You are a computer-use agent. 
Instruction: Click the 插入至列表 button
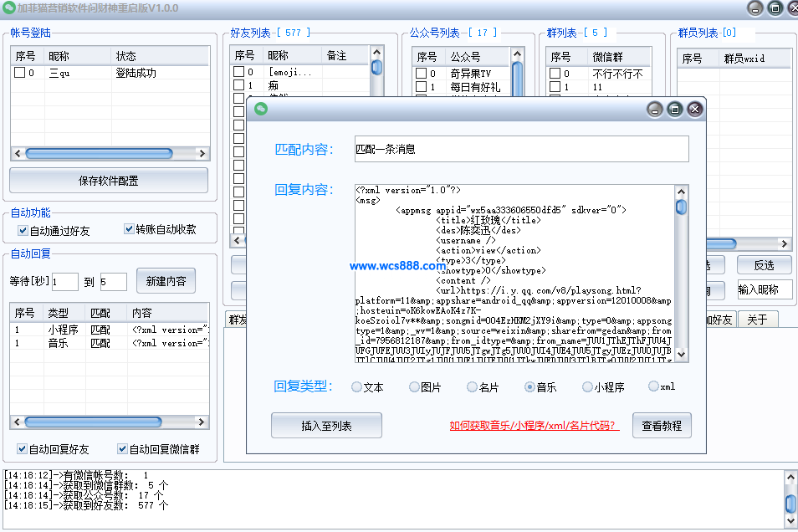tap(326, 426)
